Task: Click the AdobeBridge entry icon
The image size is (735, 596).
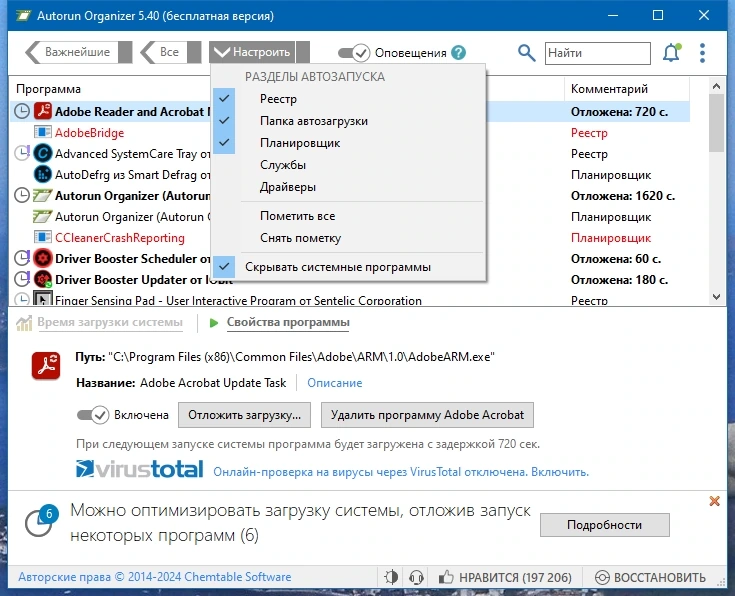Action: pos(43,132)
